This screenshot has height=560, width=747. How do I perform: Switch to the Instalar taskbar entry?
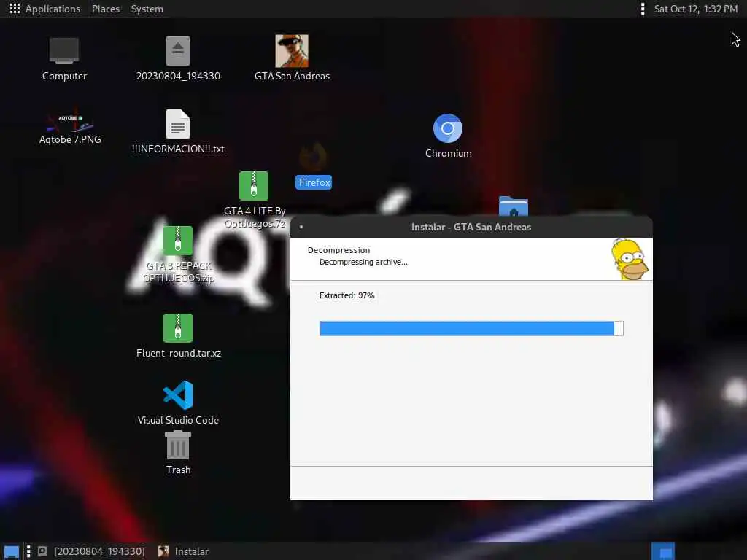tap(183, 551)
